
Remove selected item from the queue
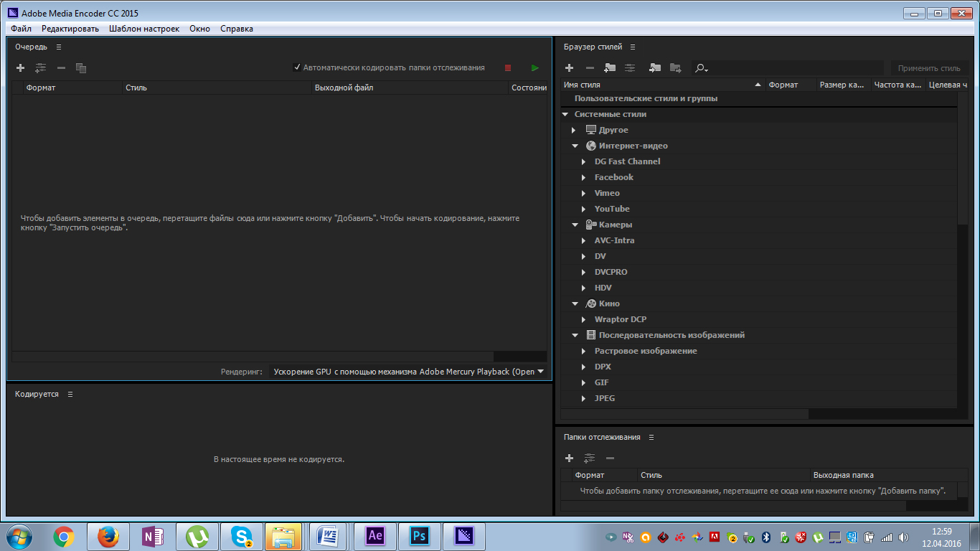click(61, 68)
